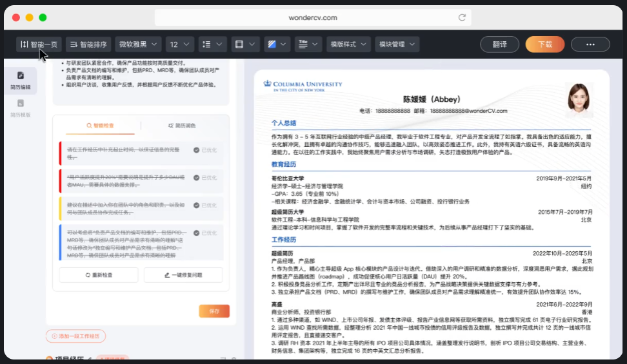Click the resume profile photo

(x=579, y=101)
